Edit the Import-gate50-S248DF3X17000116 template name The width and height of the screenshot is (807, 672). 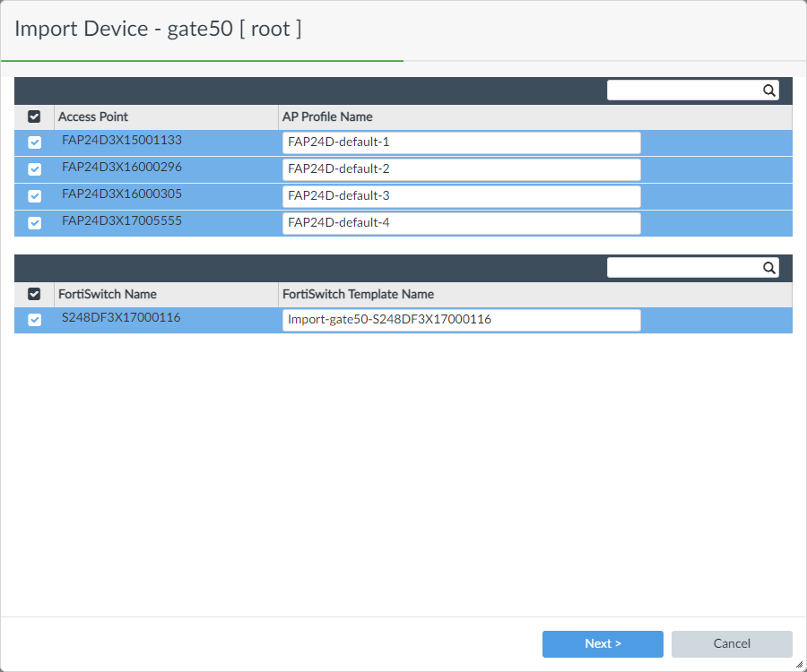pyautogui.click(x=462, y=320)
